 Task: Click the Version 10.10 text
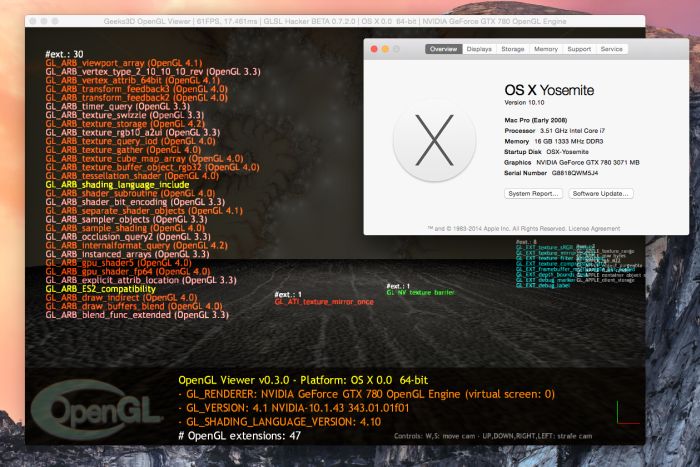point(524,103)
